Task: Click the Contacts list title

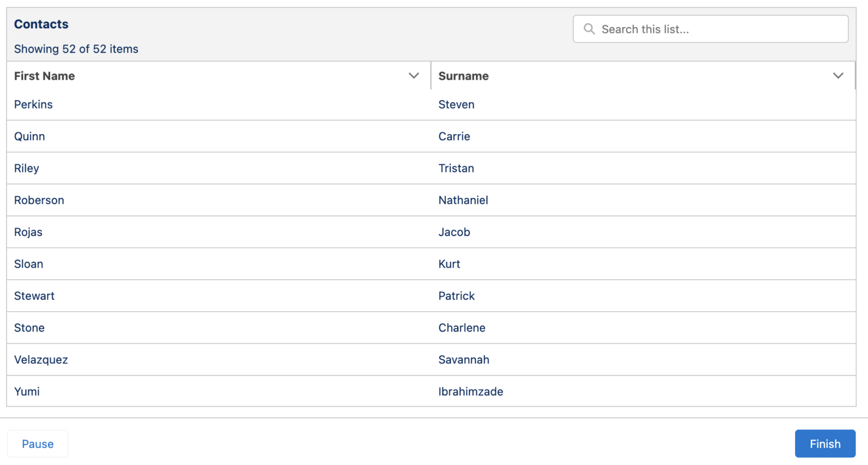Action: 41,24
